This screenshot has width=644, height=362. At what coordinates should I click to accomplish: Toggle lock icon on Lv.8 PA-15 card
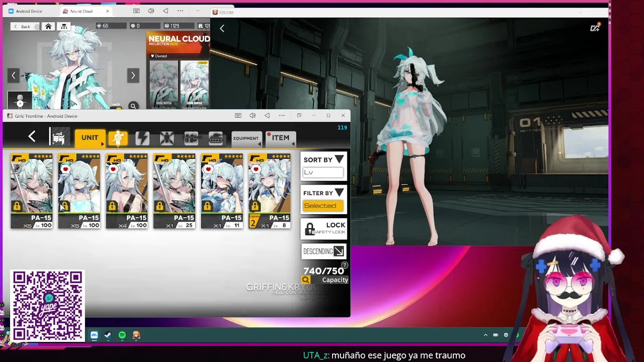255,206
